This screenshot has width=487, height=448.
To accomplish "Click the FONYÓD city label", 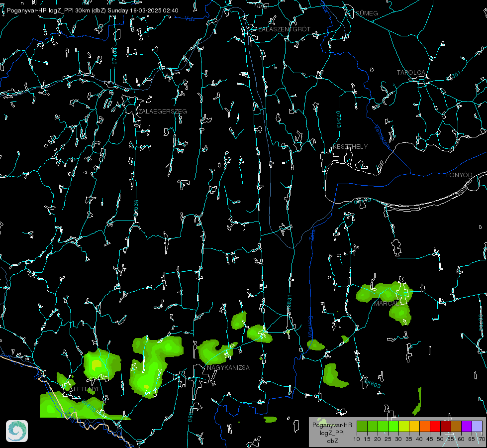I will tap(459, 175).
